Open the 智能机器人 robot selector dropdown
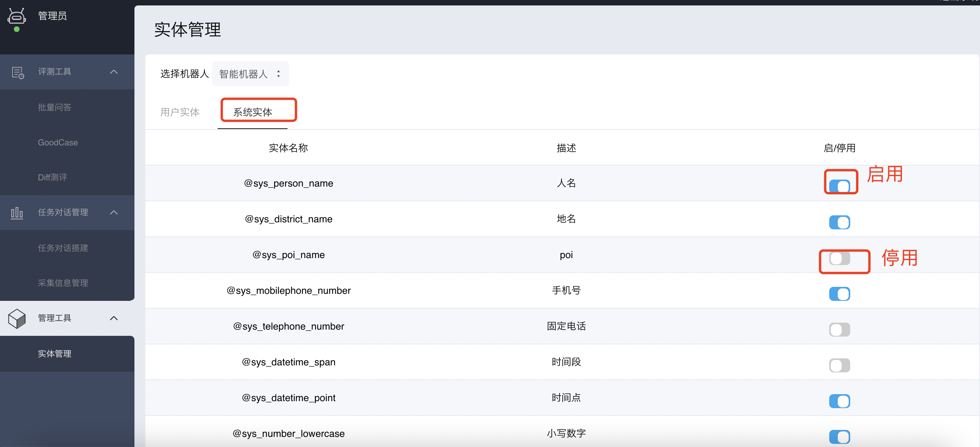This screenshot has width=980, height=447. (250, 74)
